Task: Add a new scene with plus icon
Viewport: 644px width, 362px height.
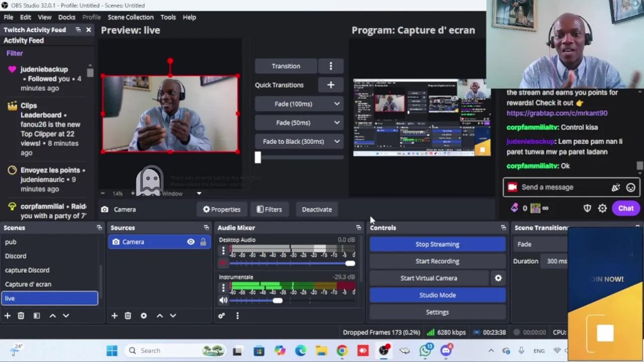Action: tap(8, 316)
